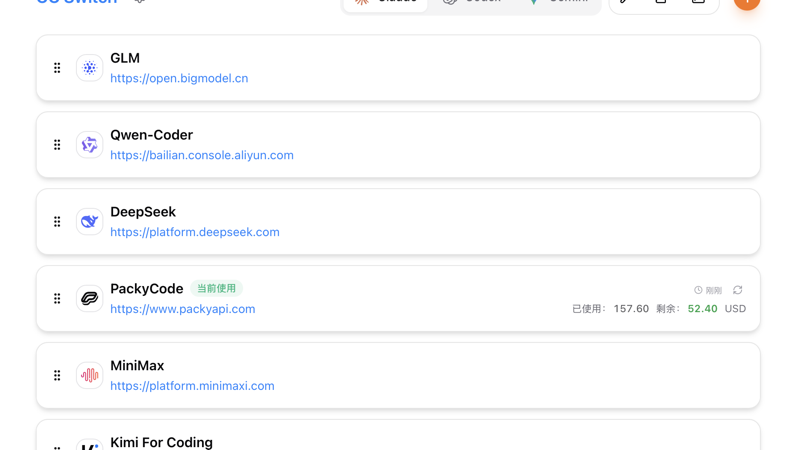Click the PackyCode drag handle

tap(57, 298)
